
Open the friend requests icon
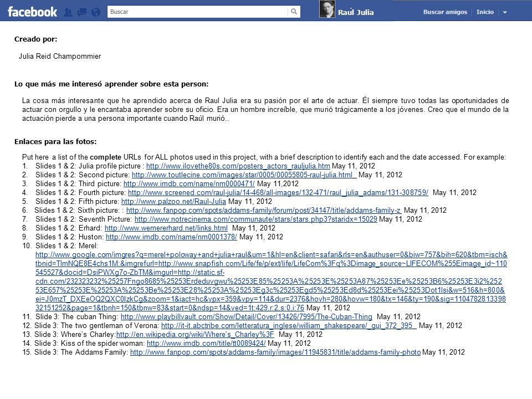point(68,13)
